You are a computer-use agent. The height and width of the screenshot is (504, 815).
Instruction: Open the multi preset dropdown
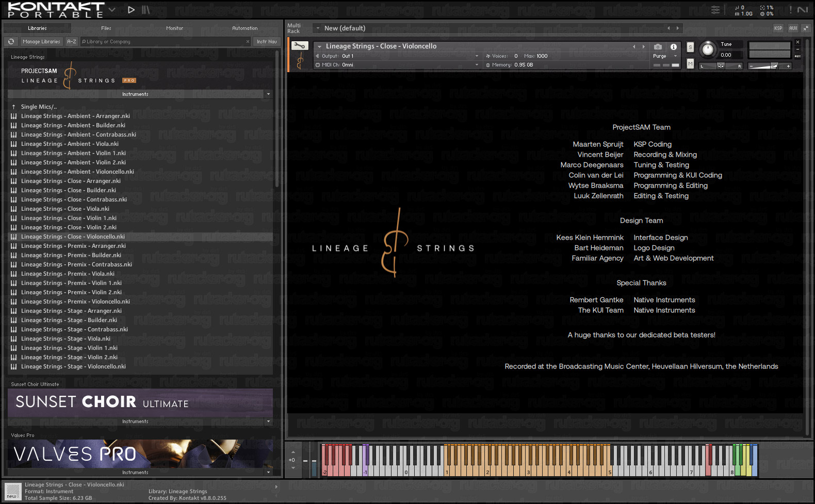coord(318,28)
